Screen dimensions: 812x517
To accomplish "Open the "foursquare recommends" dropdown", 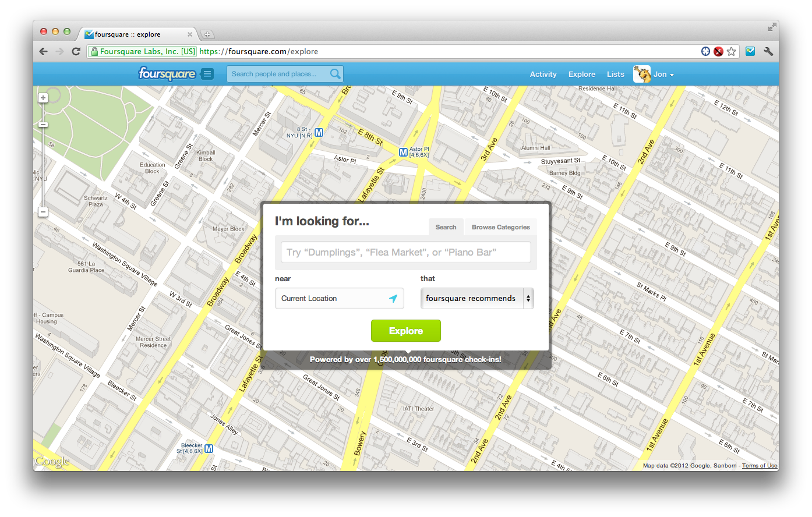I will click(x=477, y=299).
